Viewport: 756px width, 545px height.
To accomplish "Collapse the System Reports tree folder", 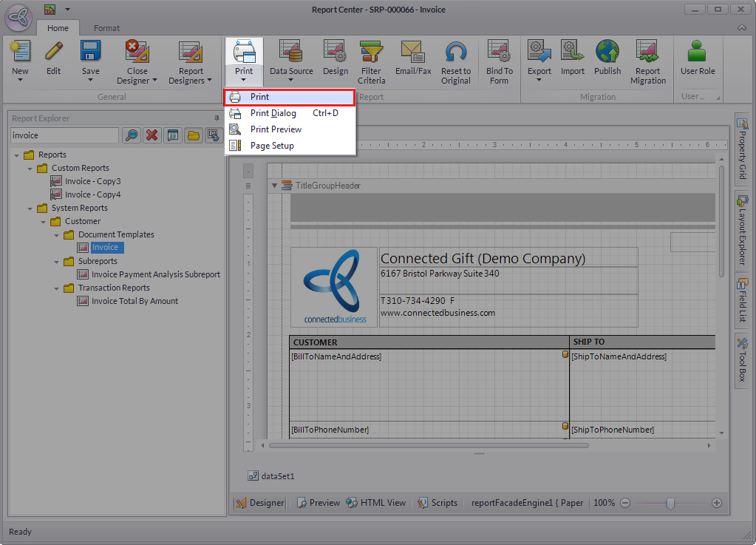I will 30,209.
